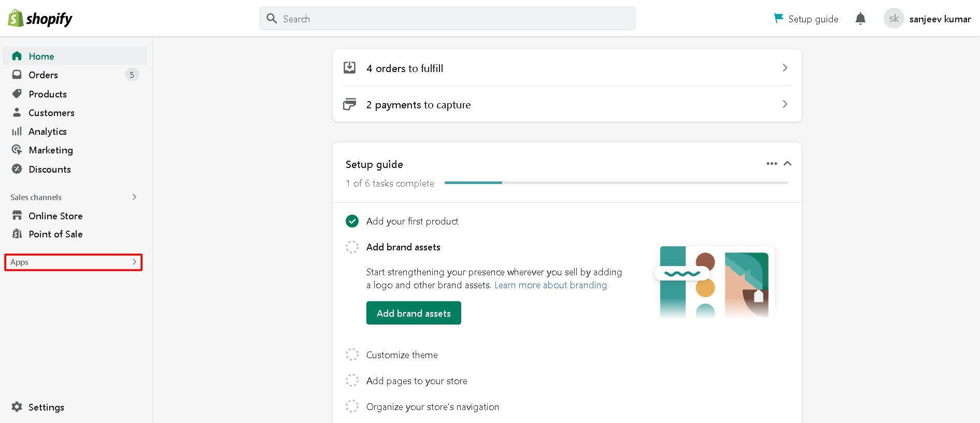Viewport: 980px width, 423px height.
Task: Select Add pages to your store task
Action: [x=417, y=381]
